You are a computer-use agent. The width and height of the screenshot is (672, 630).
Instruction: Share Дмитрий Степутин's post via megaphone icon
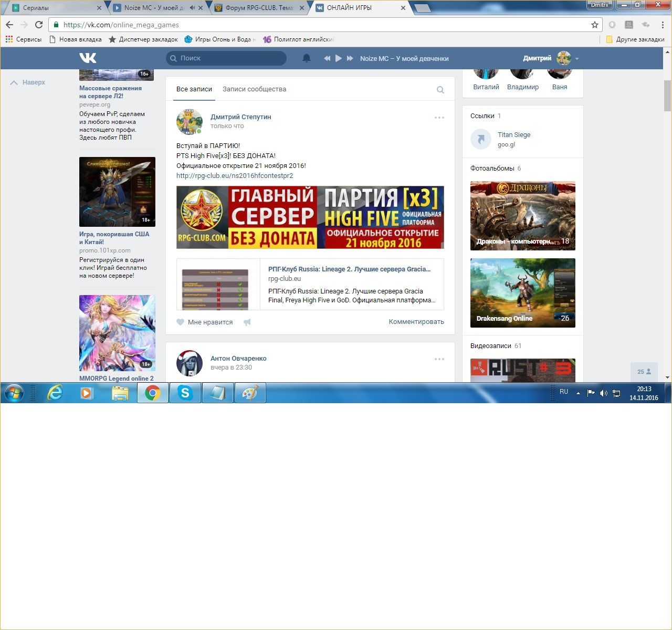pyautogui.click(x=247, y=322)
